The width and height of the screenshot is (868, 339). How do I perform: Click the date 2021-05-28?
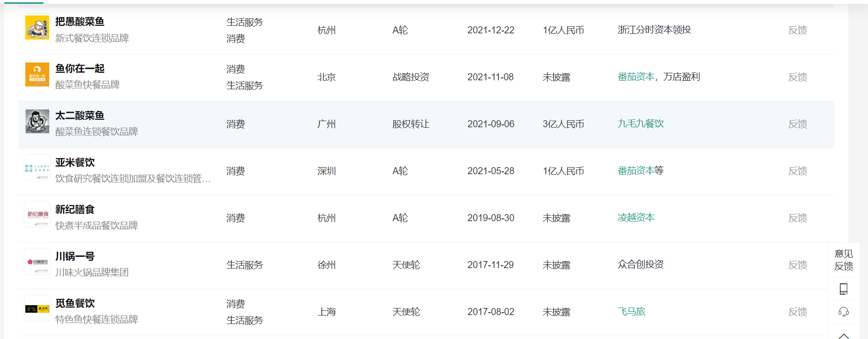click(491, 171)
